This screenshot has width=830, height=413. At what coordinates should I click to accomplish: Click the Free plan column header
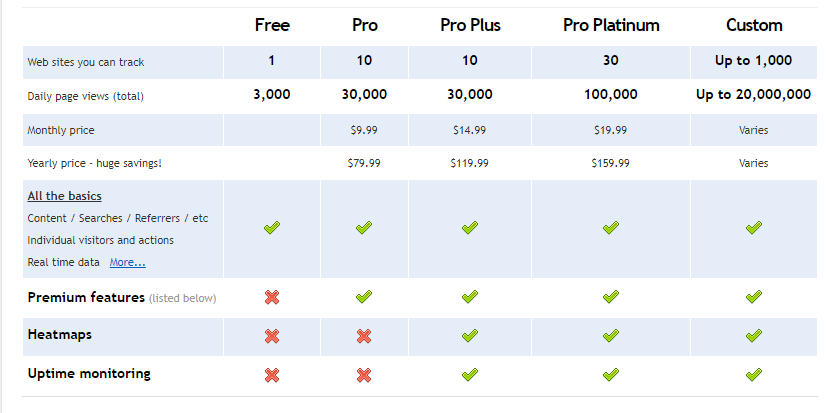(272, 25)
